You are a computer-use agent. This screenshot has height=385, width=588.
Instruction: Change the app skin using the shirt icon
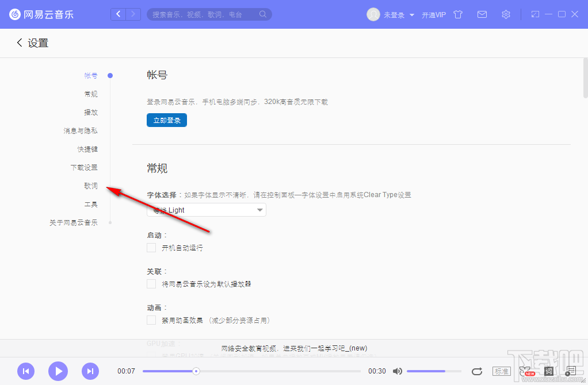457,14
